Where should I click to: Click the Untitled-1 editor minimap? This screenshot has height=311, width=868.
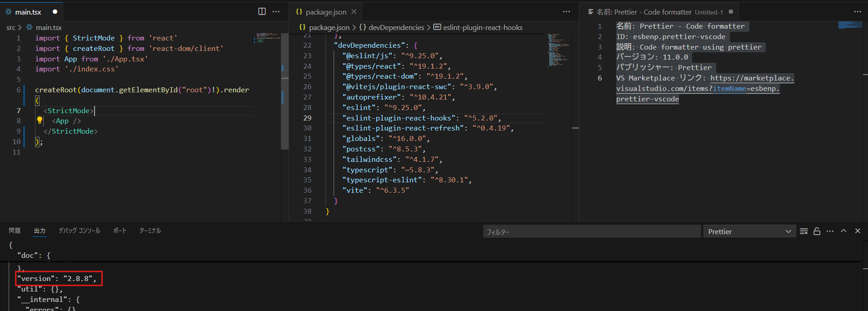(850, 25)
